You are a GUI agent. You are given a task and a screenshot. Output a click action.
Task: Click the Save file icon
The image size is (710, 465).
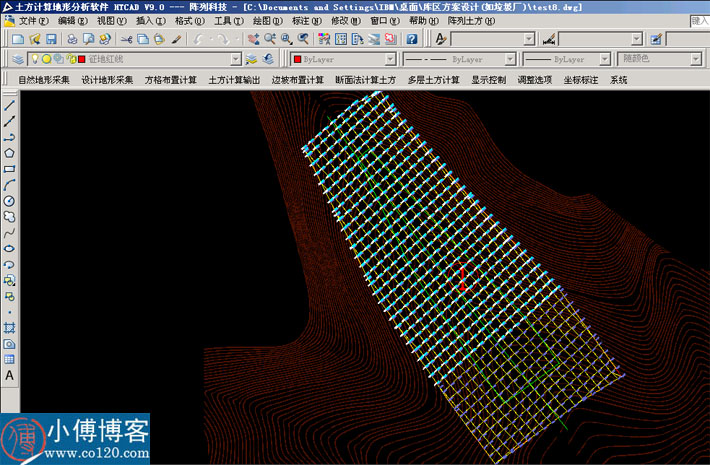click(x=50, y=39)
